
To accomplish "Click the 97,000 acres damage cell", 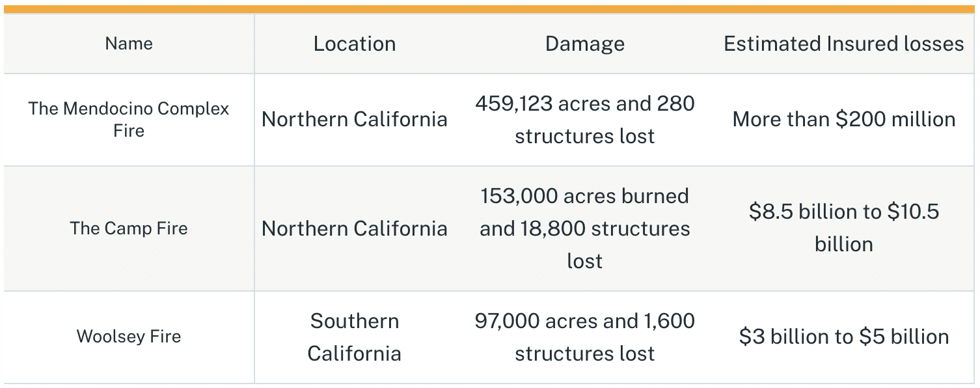I will [584, 337].
